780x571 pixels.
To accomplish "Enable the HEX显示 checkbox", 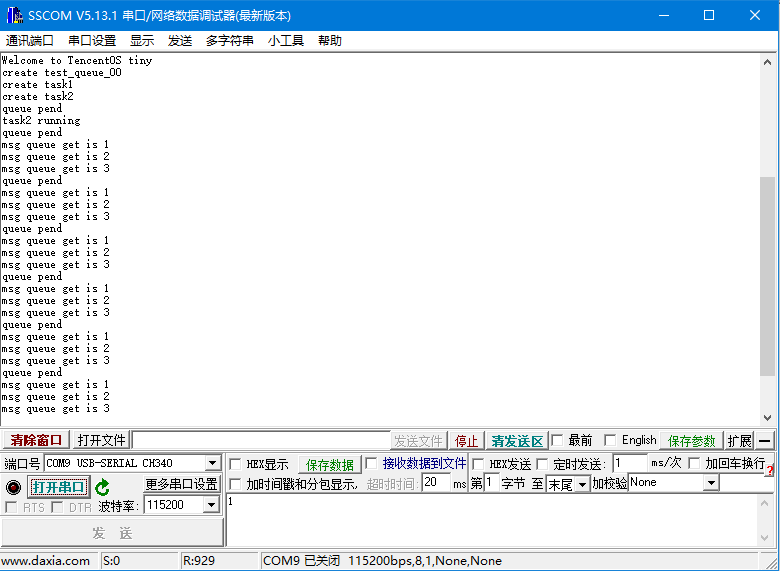I will point(235,465).
